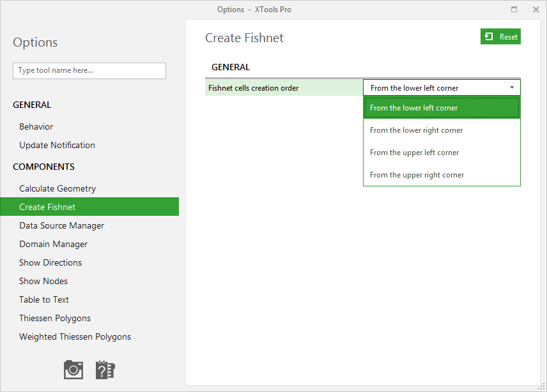
Task: Select Table to Text component
Action: click(44, 299)
